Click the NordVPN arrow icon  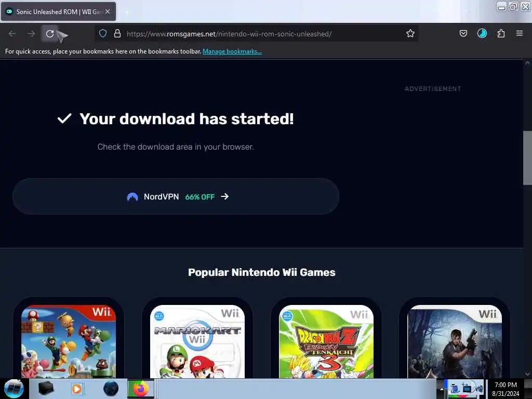(224, 196)
